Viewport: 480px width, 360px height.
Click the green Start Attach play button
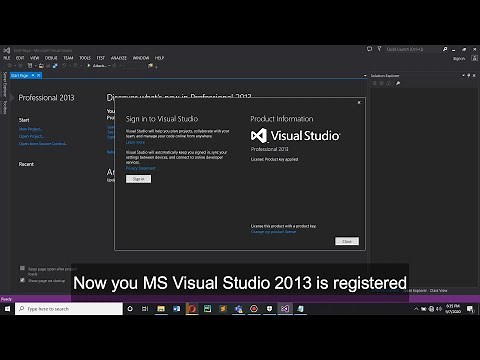point(89,66)
